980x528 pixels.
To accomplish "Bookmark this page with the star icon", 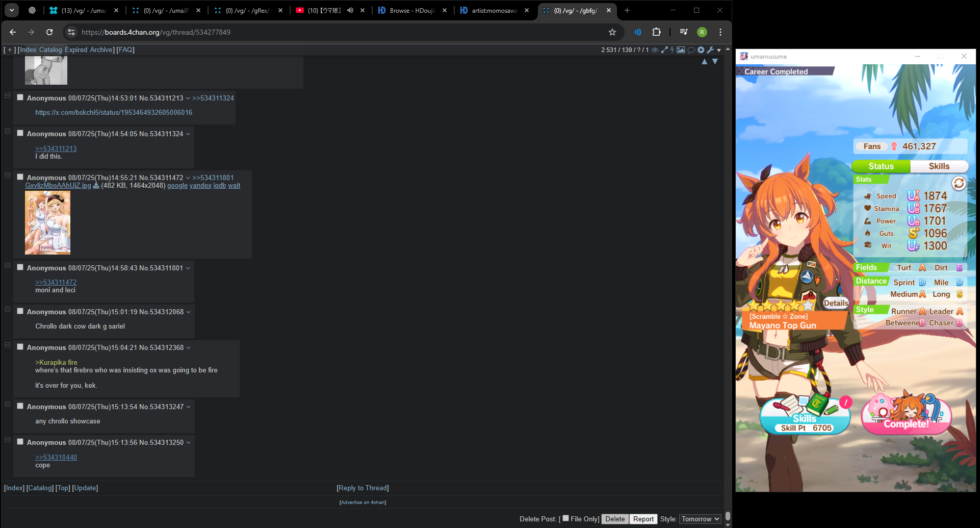I will (612, 32).
